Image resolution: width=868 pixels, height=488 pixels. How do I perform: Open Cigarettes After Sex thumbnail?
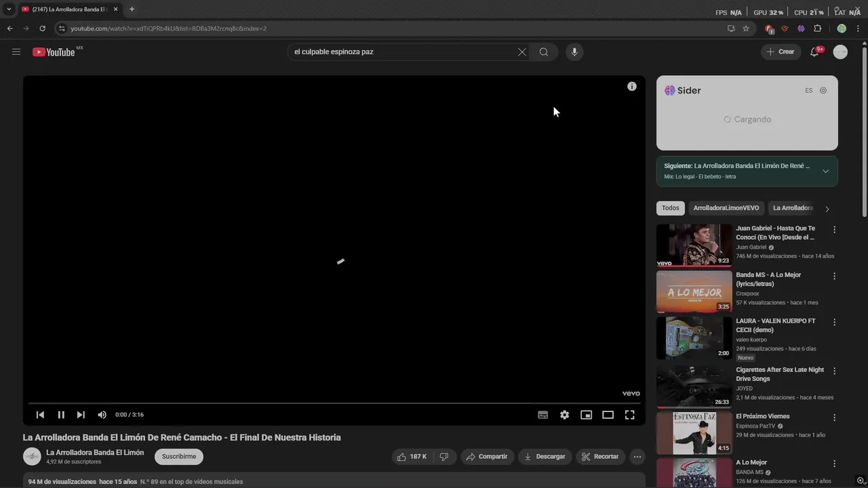(694, 386)
